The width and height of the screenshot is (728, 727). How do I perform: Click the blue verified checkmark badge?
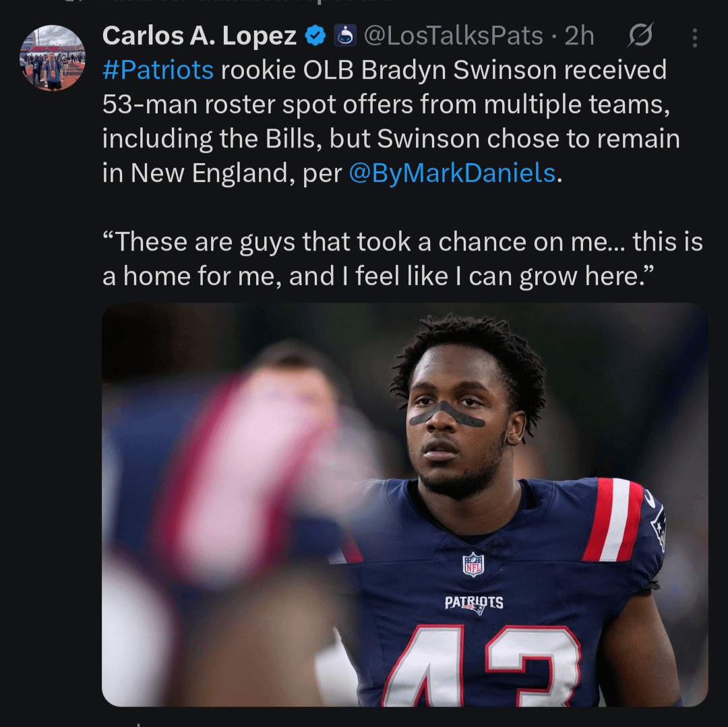coord(315,36)
